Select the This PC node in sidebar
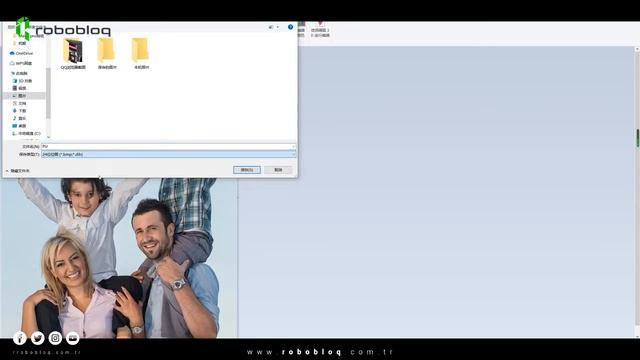Viewport: 640px width, 360px height. [19, 73]
